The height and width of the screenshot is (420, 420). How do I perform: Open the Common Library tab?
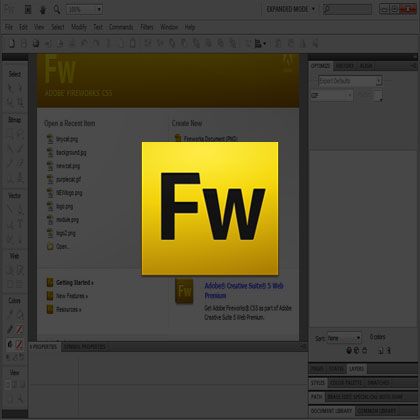pos(377,411)
